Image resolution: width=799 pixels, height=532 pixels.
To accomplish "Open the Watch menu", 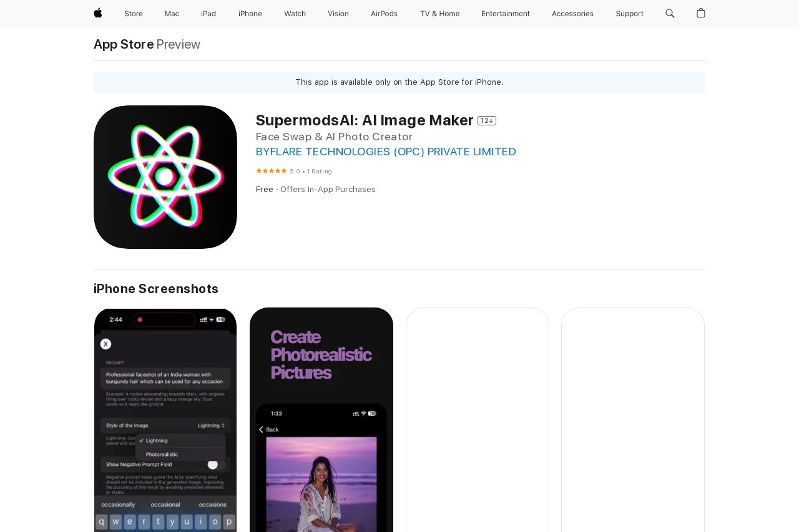I will tap(295, 14).
